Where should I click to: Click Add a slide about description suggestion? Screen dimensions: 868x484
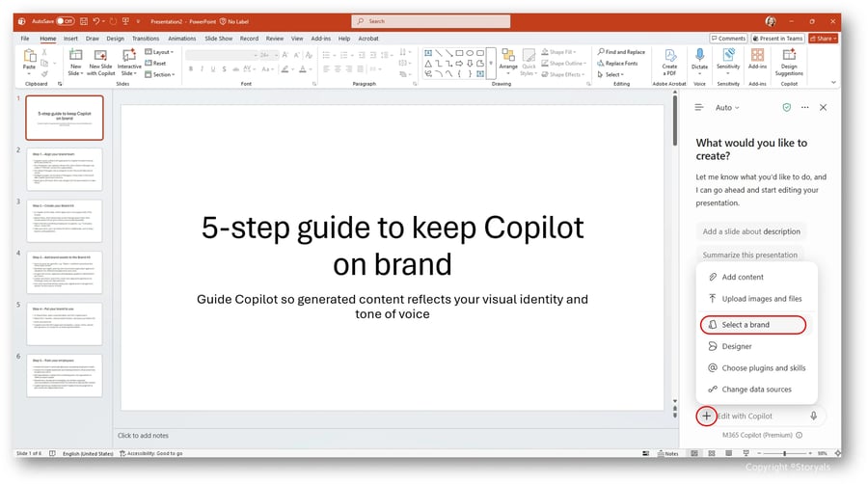[x=751, y=231]
